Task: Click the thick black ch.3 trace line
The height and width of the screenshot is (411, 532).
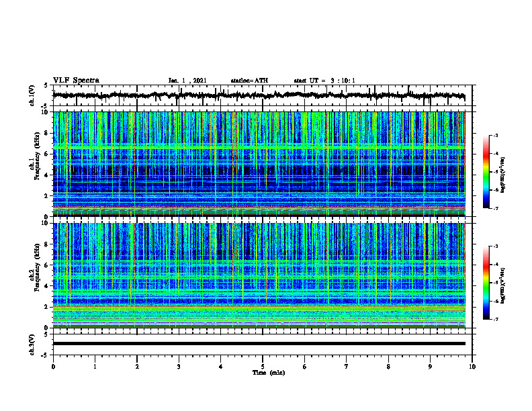Action: pyautogui.click(x=259, y=344)
